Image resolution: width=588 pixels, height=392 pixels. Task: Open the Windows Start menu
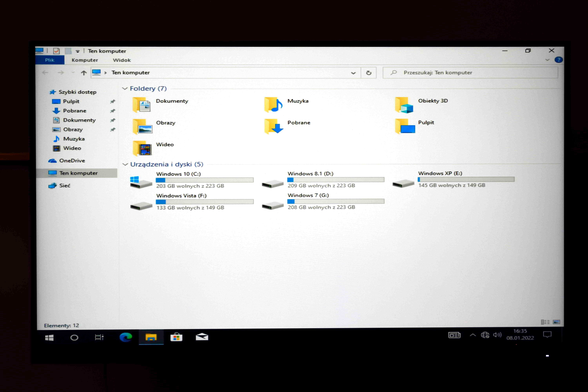pyautogui.click(x=49, y=338)
